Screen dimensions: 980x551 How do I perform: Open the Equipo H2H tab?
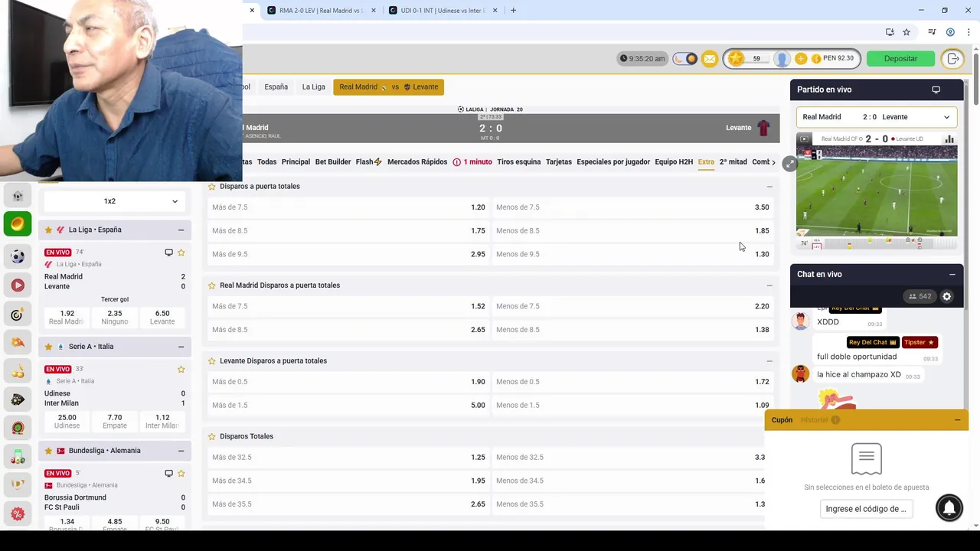tap(674, 162)
